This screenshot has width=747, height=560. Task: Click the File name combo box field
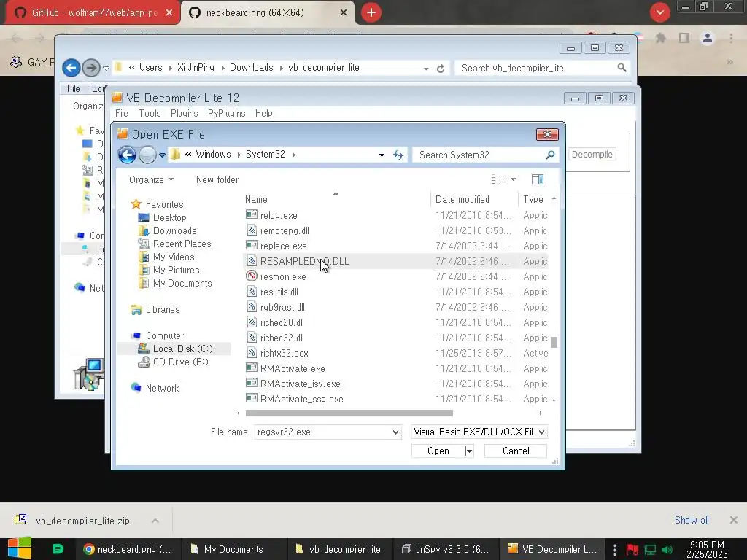tap(323, 432)
